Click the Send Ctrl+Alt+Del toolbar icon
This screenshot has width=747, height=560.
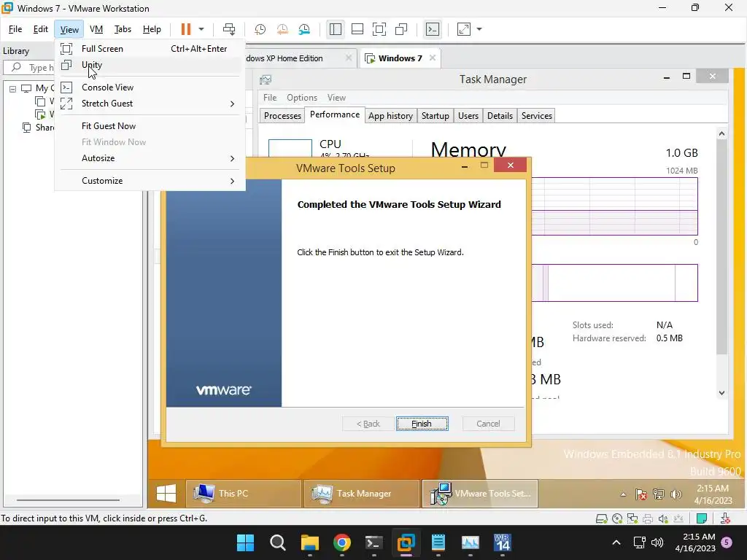point(229,29)
